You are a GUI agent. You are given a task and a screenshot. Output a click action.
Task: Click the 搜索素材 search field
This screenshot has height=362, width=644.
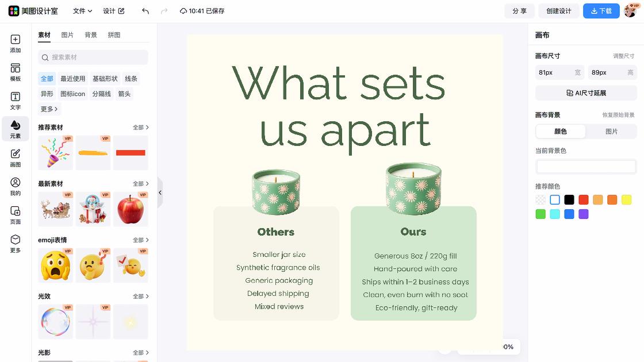pyautogui.click(x=93, y=57)
